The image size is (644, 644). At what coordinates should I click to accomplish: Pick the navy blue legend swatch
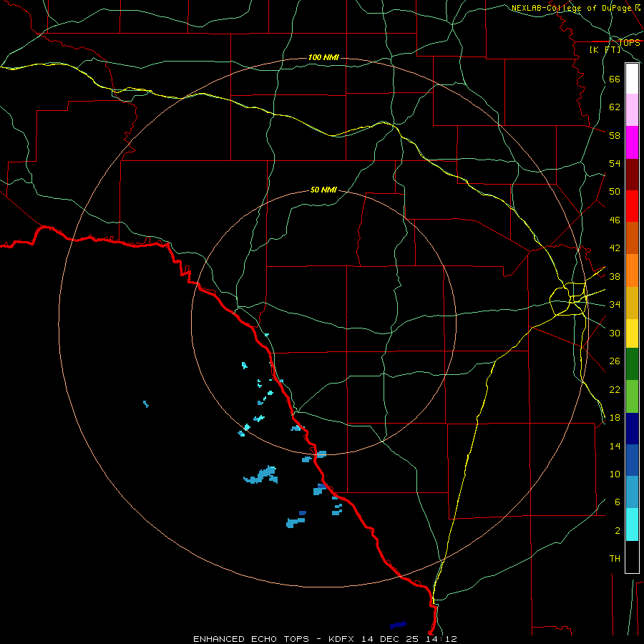pos(632,429)
